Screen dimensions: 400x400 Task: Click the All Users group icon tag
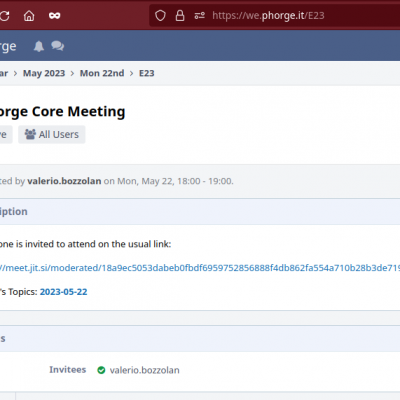(30, 134)
